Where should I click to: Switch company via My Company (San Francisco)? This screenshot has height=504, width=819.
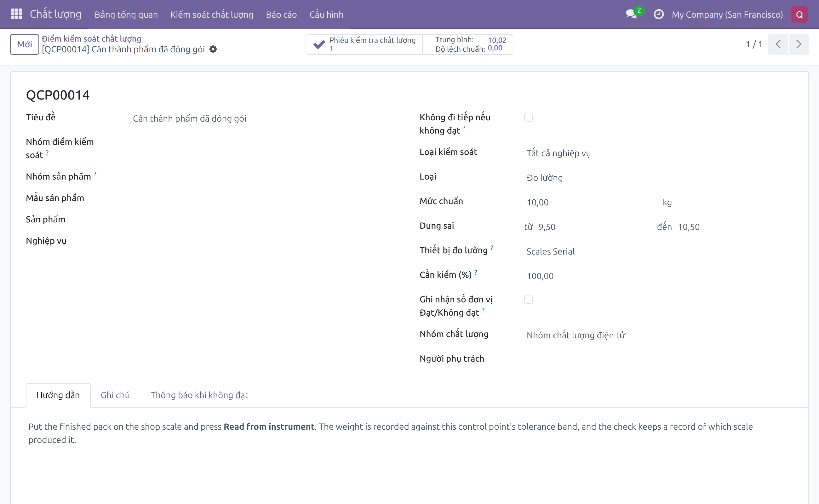[x=727, y=14]
